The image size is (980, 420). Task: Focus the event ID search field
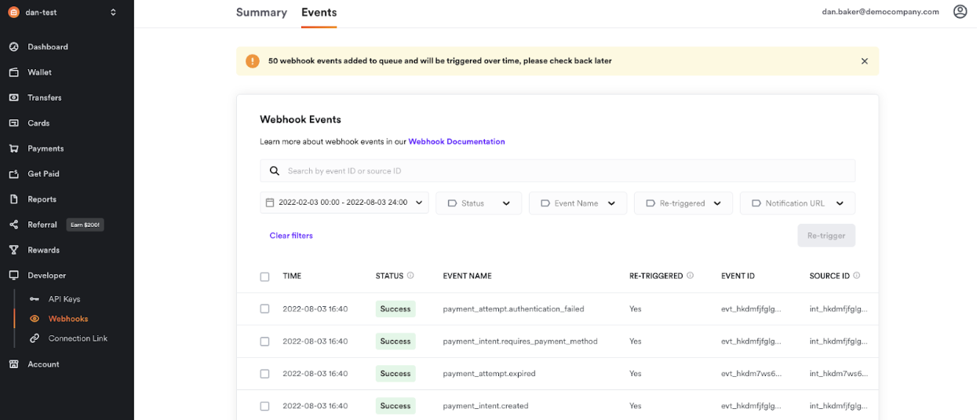coord(557,171)
